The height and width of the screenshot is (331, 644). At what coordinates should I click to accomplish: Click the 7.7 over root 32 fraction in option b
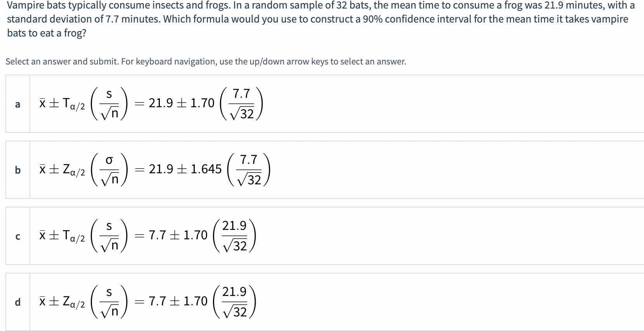tap(248, 170)
